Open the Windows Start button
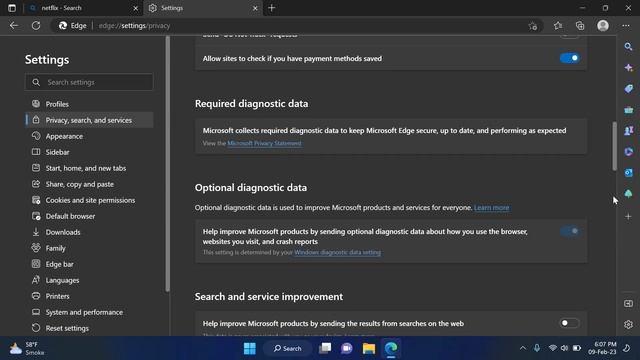The width and height of the screenshot is (640, 360). [249, 348]
